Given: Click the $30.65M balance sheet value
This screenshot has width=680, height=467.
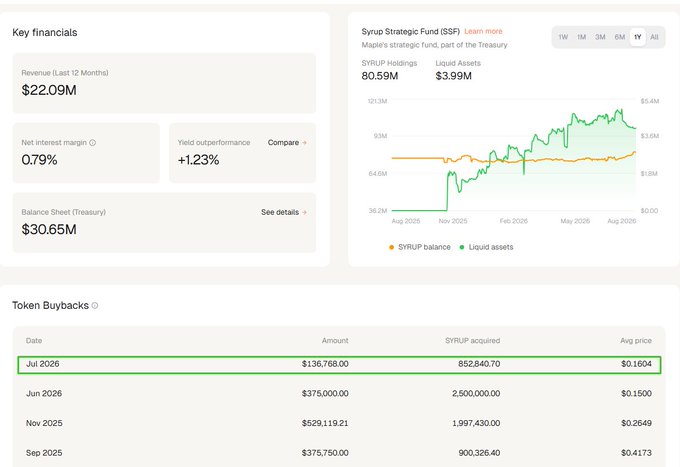Looking at the screenshot, I should pos(49,230).
